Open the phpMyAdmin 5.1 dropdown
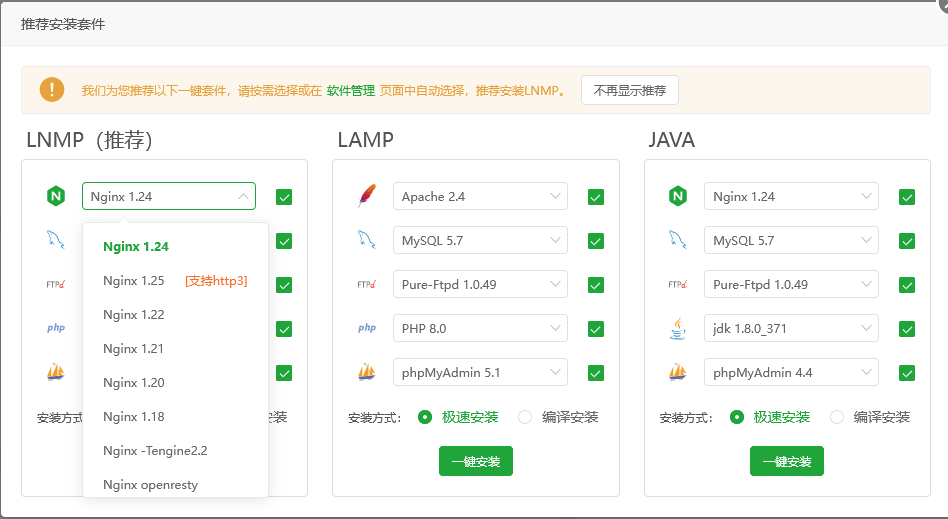The height and width of the screenshot is (519, 948). coord(480,373)
